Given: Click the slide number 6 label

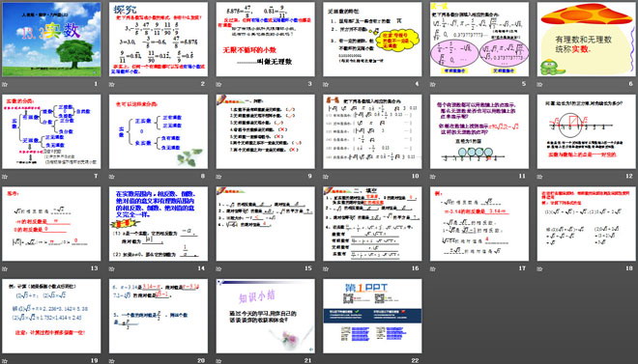Looking at the screenshot, I should click(630, 84).
